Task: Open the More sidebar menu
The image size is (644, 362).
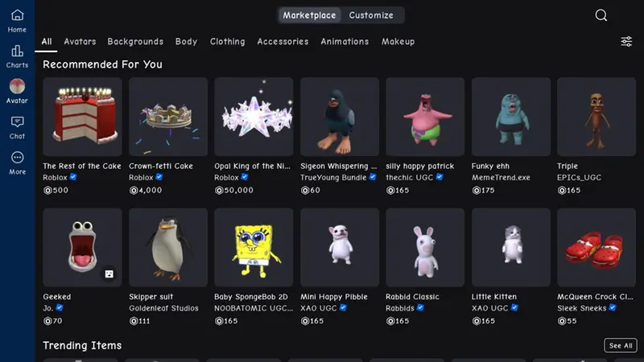Action: click(x=17, y=163)
